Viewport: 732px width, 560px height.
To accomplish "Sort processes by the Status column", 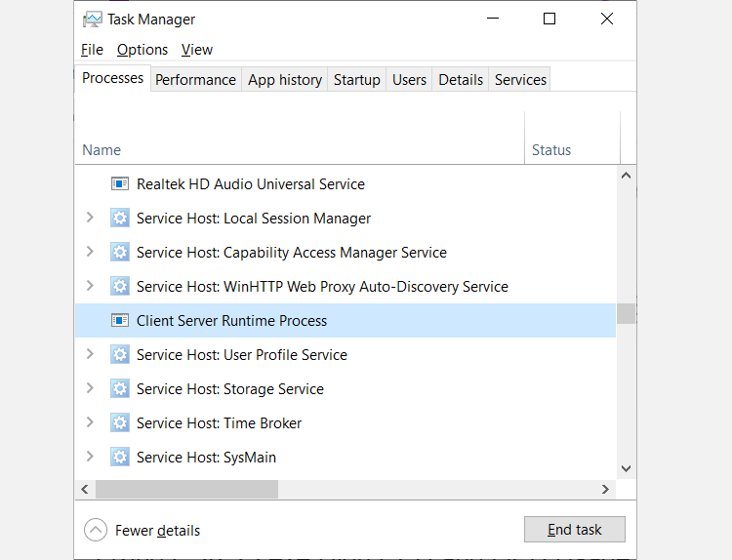I will 551,150.
